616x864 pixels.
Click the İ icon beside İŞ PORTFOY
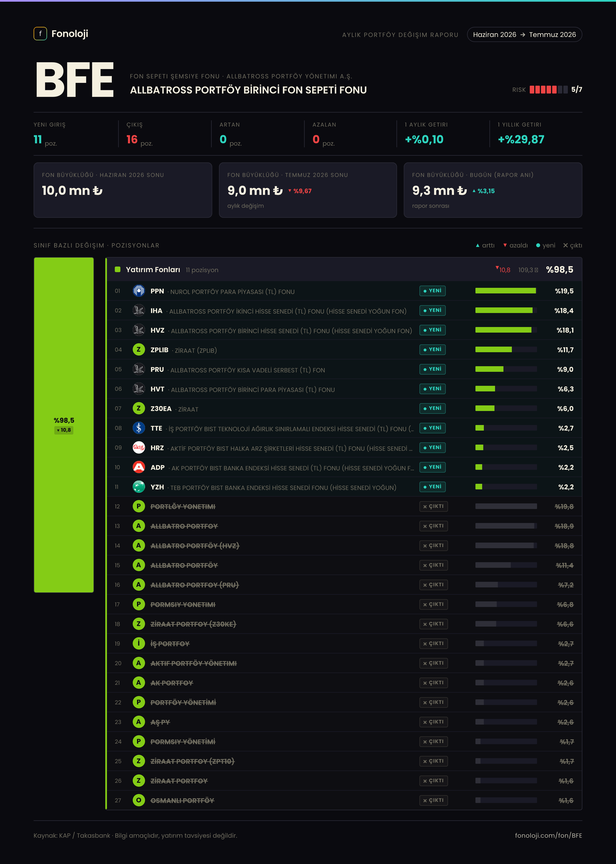139,644
